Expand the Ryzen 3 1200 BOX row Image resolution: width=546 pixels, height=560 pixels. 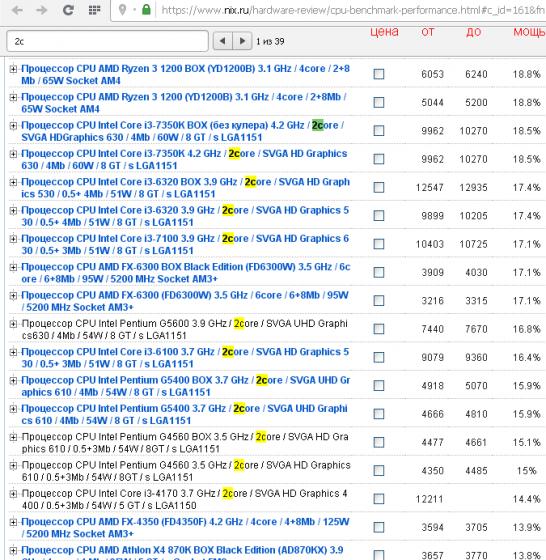[13, 69]
